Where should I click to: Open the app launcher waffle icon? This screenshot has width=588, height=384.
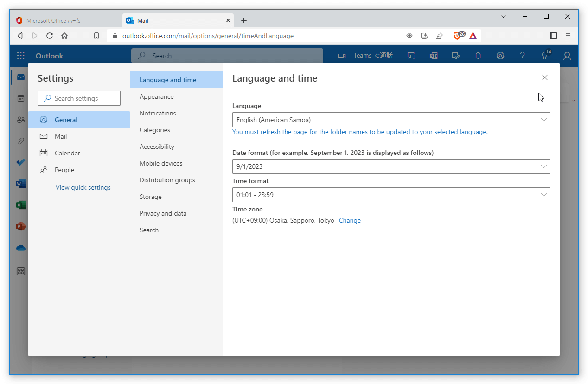pyautogui.click(x=21, y=56)
